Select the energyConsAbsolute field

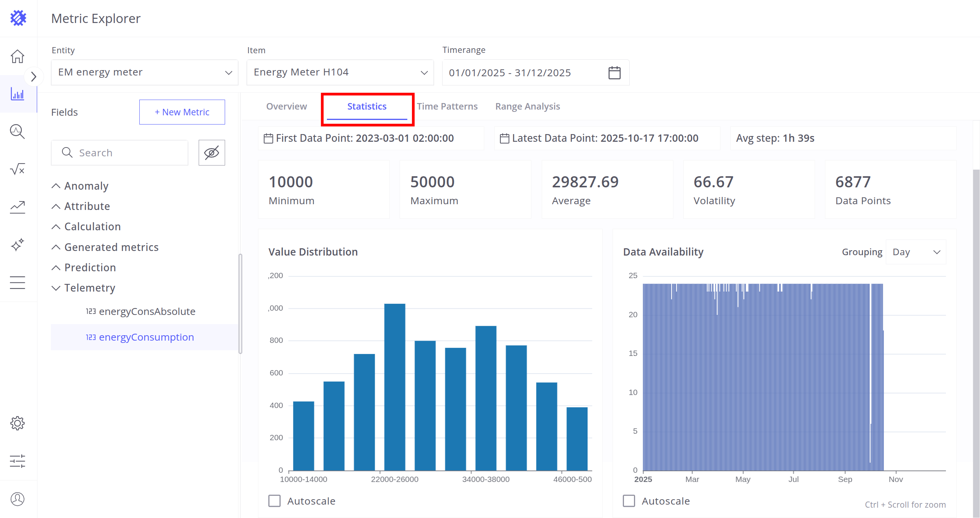coord(147,311)
